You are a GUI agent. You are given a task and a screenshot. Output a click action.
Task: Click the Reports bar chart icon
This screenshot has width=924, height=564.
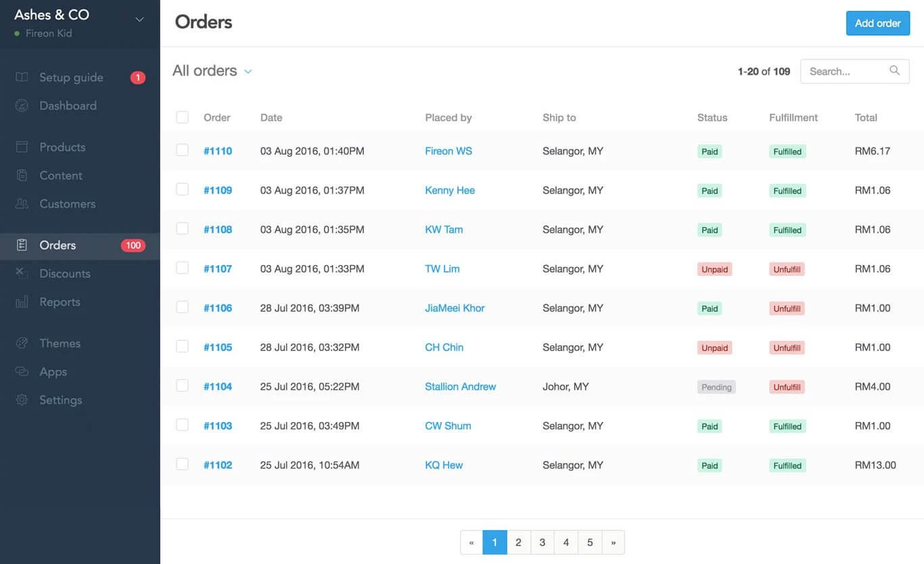[x=22, y=302]
